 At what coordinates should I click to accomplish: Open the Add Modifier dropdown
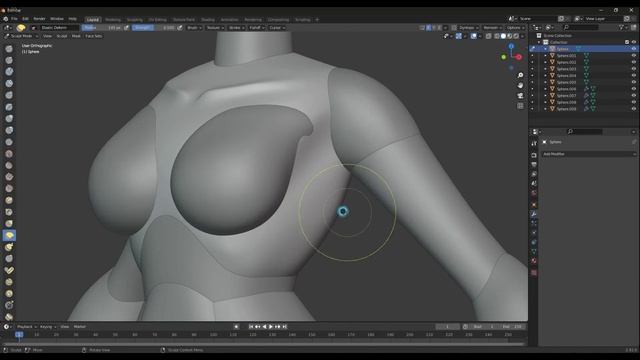[x=589, y=154]
